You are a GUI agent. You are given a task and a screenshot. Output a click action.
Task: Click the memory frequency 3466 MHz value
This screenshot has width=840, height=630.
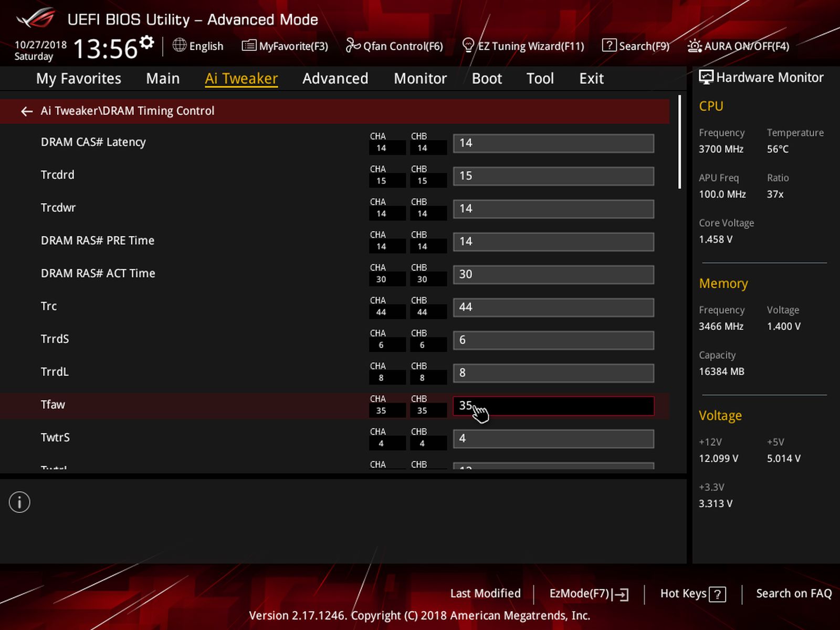721,327
